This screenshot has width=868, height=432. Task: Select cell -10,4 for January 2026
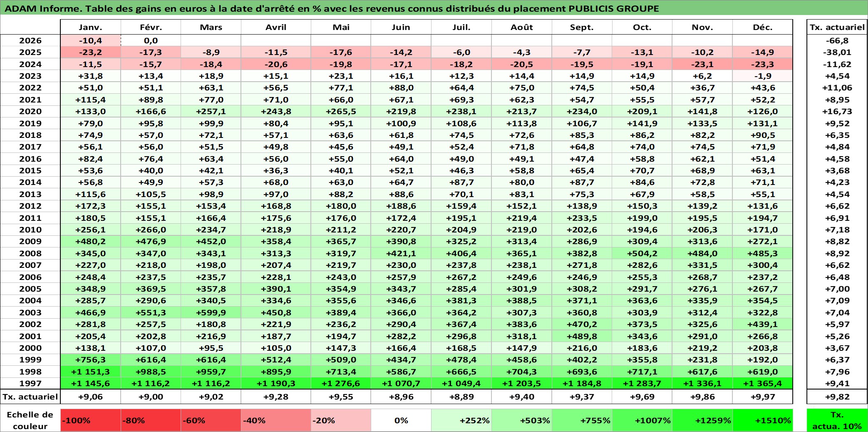[x=91, y=40]
